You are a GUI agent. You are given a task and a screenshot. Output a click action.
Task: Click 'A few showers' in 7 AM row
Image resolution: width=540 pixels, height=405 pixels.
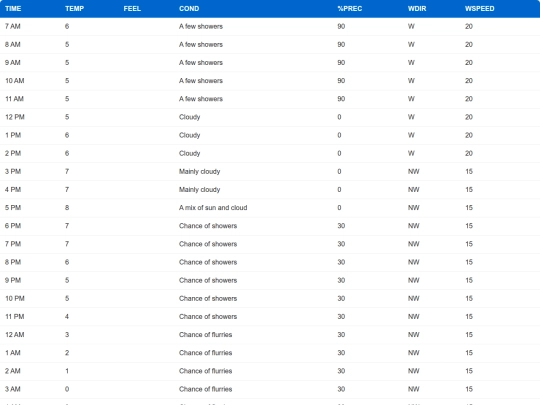pos(201,27)
